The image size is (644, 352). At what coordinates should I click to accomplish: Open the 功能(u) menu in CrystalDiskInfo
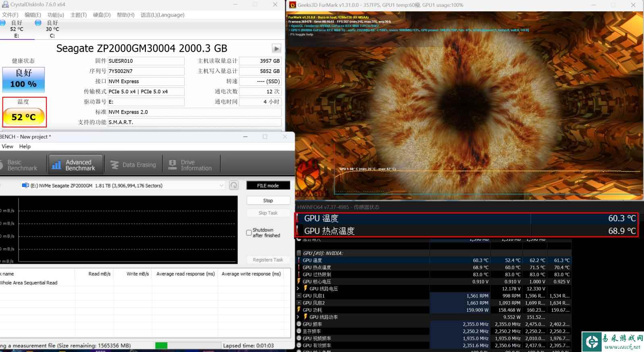pyautogui.click(x=56, y=15)
